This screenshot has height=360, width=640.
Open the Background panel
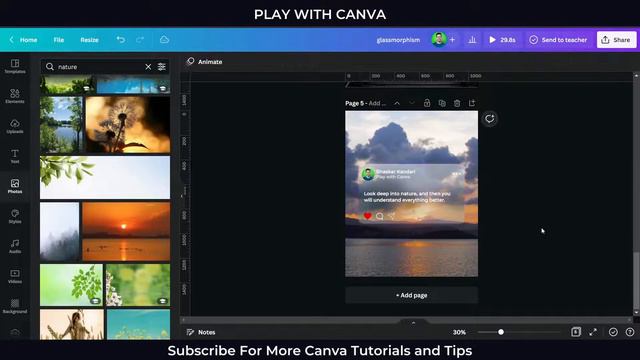coord(15,306)
